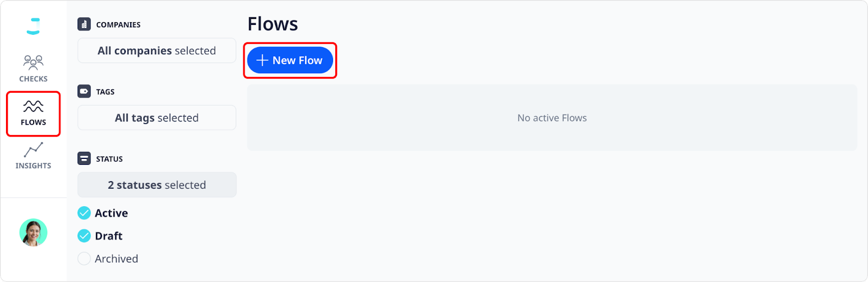Image resolution: width=868 pixels, height=282 pixels.
Task: Enable the Archived status checkbox
Action: [84, 259]
